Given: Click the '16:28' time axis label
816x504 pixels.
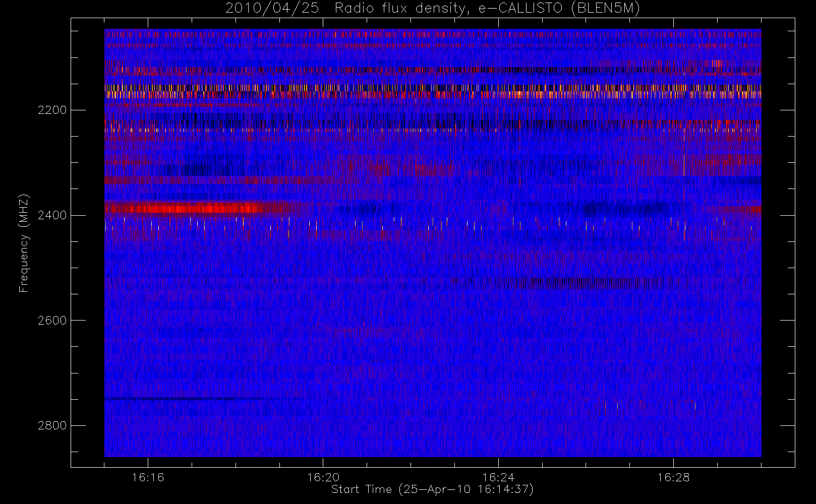Looking at the screenshot, I should (673, 477).
